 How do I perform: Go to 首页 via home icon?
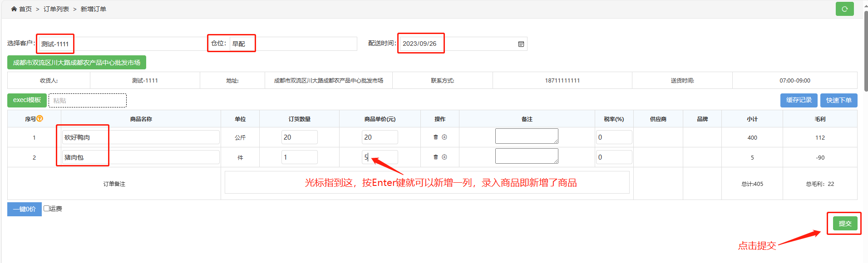pos(14,9)
